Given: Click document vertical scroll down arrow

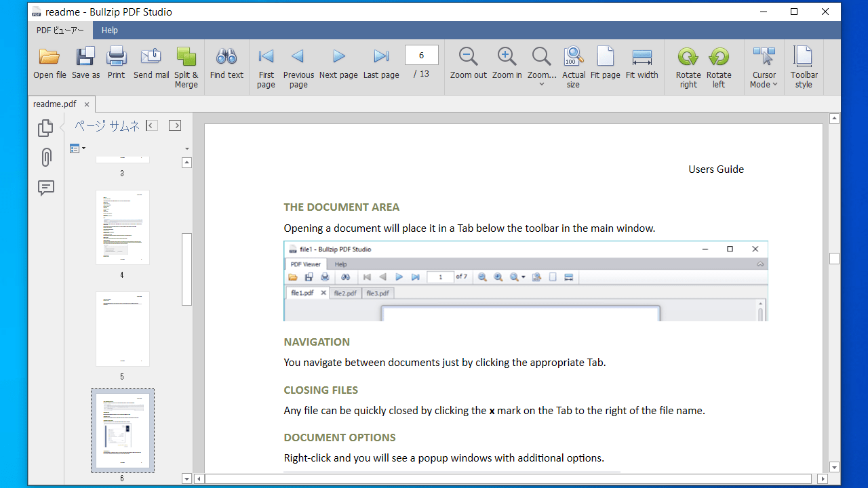Looking at the screenshot, I should [x=835, y=467].
